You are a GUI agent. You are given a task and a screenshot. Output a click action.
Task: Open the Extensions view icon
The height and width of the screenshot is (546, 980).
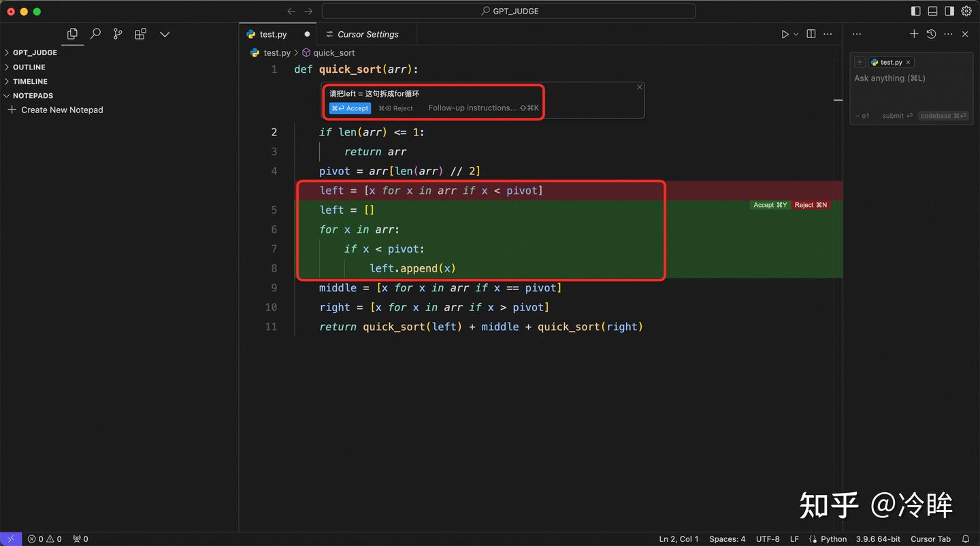pyautogui.click(x=140, y=33)
